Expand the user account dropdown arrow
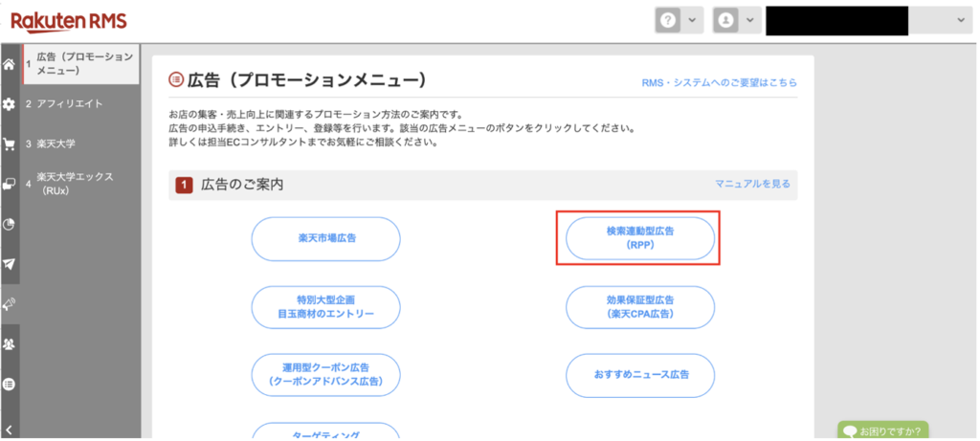The image size is (980, 441). click(749, 20)
